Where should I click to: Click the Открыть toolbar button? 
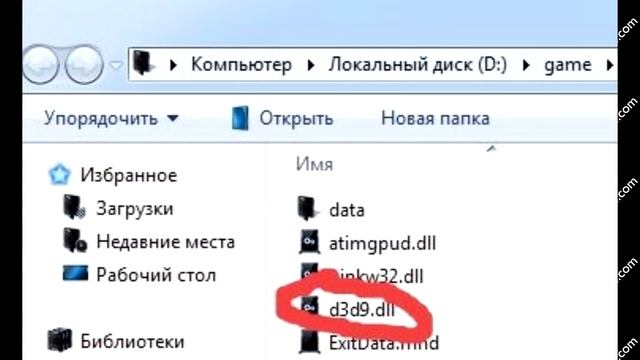coord(296,118)
